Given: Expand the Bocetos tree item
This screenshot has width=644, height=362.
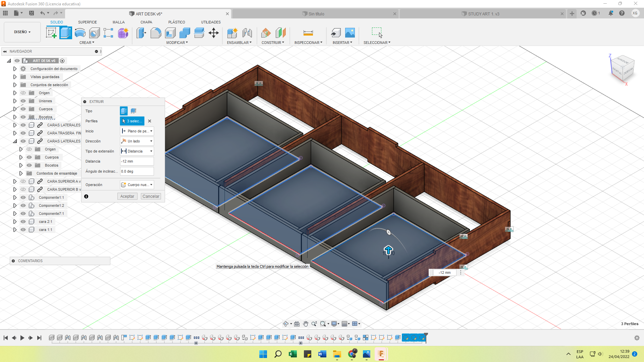Looking at the screenshot, I should [15, 117].
